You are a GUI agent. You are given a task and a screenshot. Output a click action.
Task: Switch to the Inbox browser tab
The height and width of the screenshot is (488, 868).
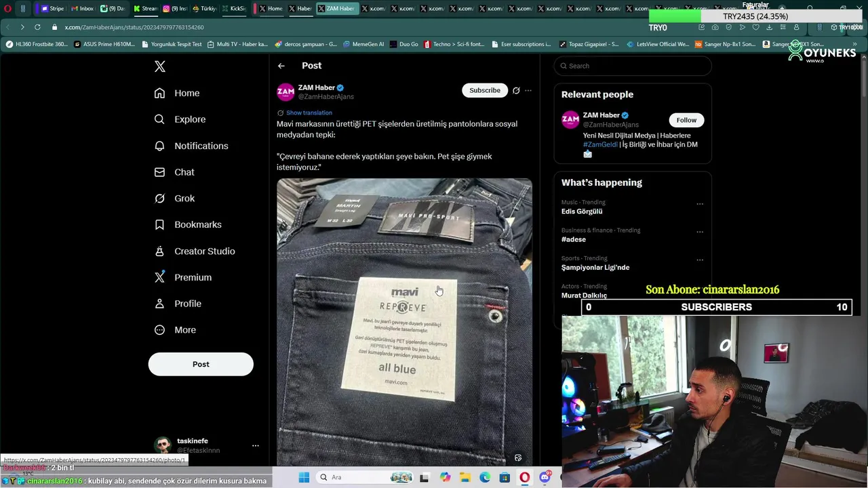pyautogui.click(x=82, y=9)
